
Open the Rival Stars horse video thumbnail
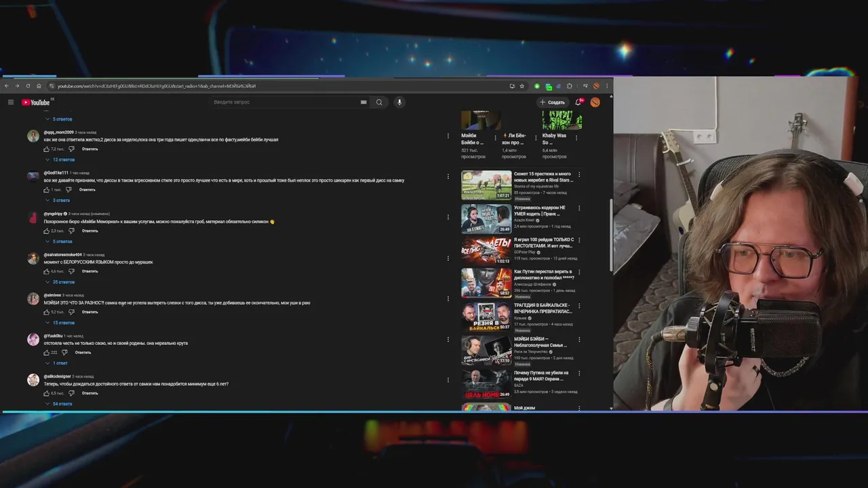[486, 185]
